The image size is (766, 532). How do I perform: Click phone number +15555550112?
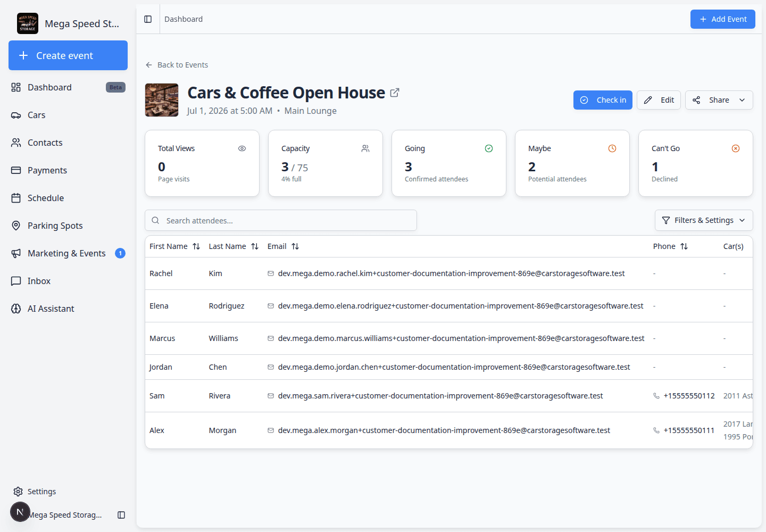click(x=689, y=396)
